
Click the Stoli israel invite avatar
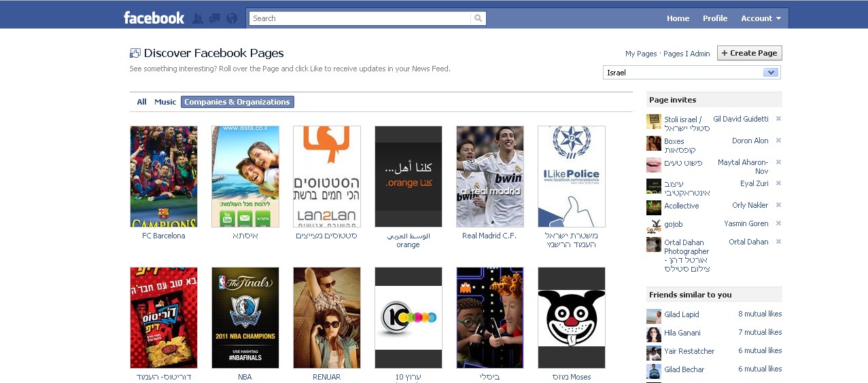tap(654, 122)
